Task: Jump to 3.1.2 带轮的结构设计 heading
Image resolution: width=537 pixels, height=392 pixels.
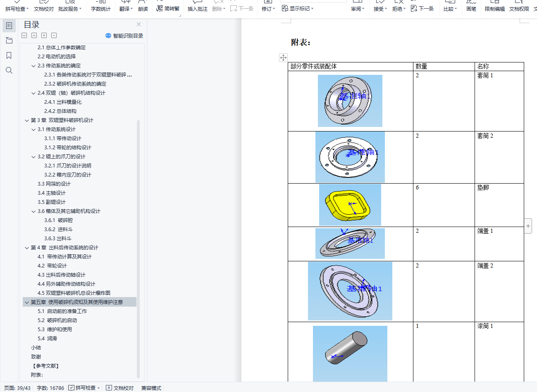Action: [x=68, y=148]
